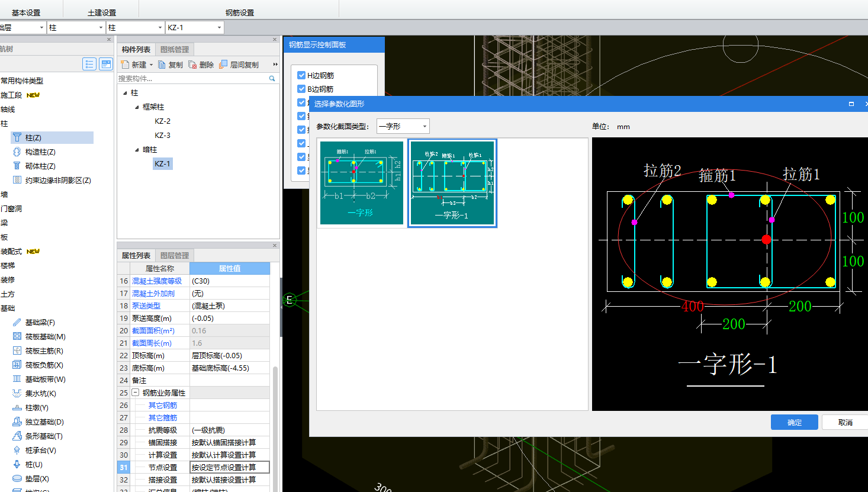
Task: Collapse the 暗柱 tree node
Action: point(137,150)
